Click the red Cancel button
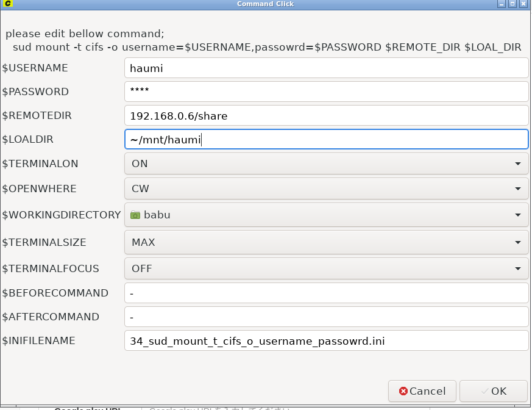This screenshot has height=410, width=532. [422, 391]
